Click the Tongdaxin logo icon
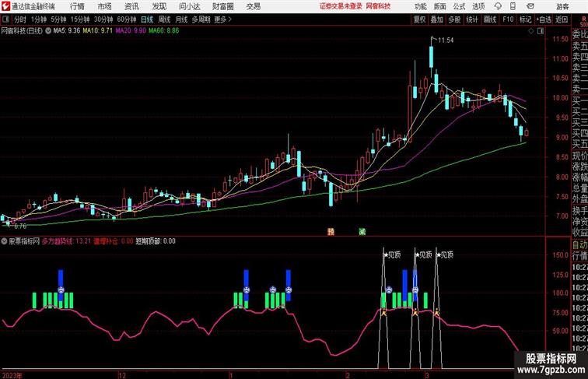The width and height of the screenshot is (588, 379). tap(5, 6)
